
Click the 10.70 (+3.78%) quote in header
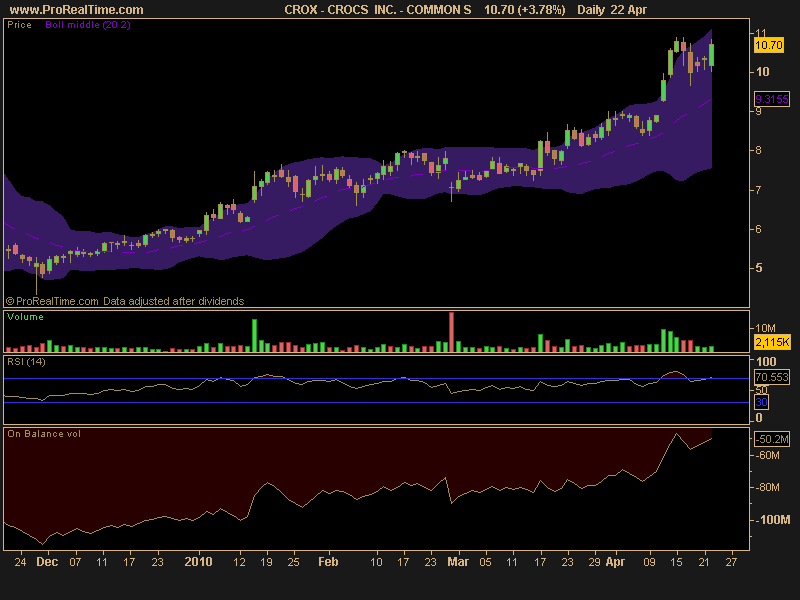click(524, 10)
